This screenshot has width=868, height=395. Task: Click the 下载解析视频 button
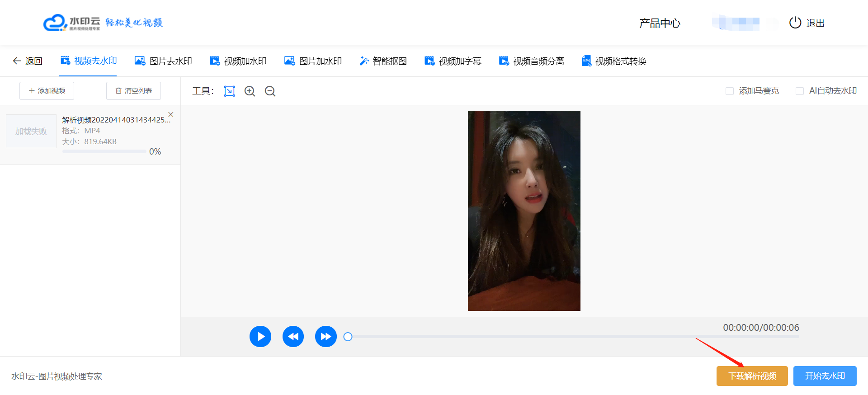pos(752,376)
